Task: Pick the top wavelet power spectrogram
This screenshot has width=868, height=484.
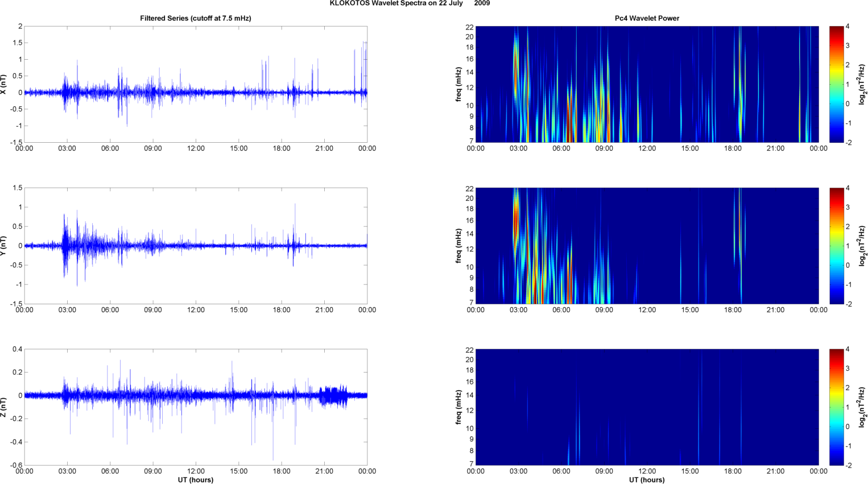Action: pyautogui.click(x=647, y=84)
